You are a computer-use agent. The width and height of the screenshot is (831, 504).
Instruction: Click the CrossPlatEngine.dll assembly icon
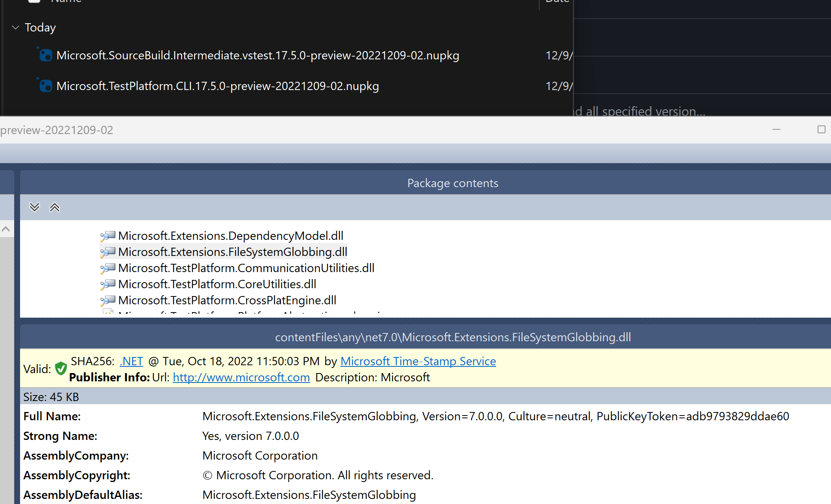[x=108, y=300]
